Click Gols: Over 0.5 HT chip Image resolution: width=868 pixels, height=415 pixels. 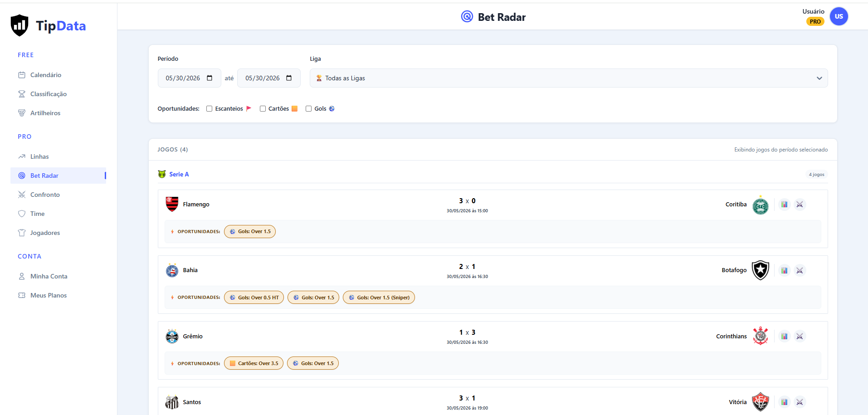[x=254, y=298]
